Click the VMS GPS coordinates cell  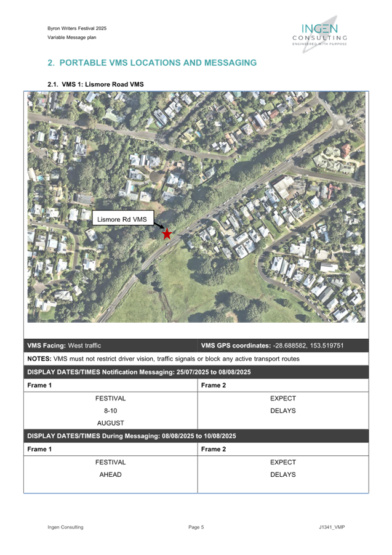click(283, 346)
